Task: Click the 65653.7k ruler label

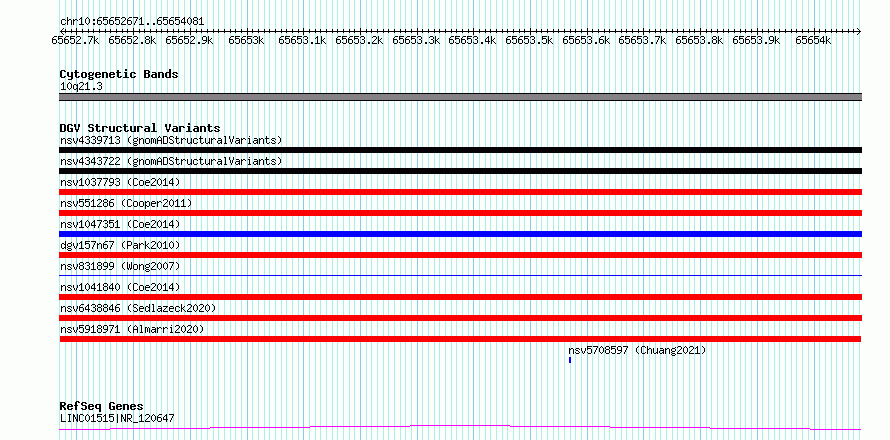Action: coord(643,40)
